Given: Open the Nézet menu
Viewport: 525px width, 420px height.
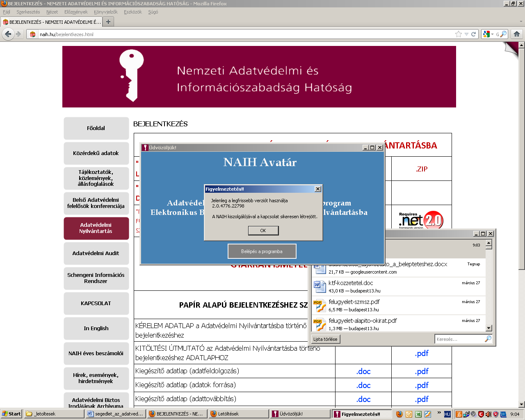Looking at the screenshot, I should [52, 12].
